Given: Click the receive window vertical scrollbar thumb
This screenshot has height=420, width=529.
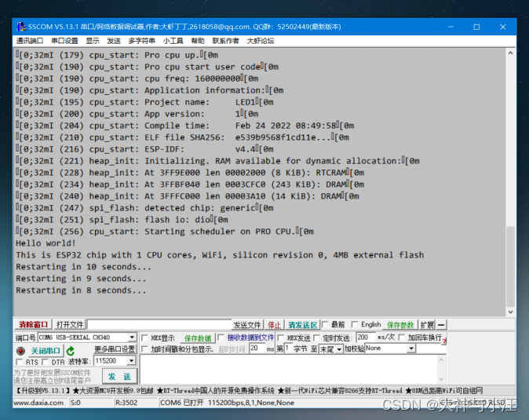Looking at the screenshot, I should coord(510,265).
